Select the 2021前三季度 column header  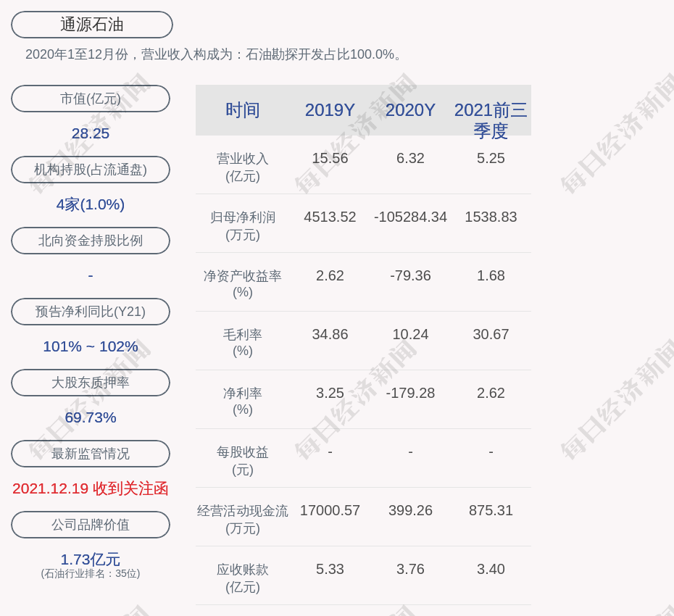pos(491,120)
